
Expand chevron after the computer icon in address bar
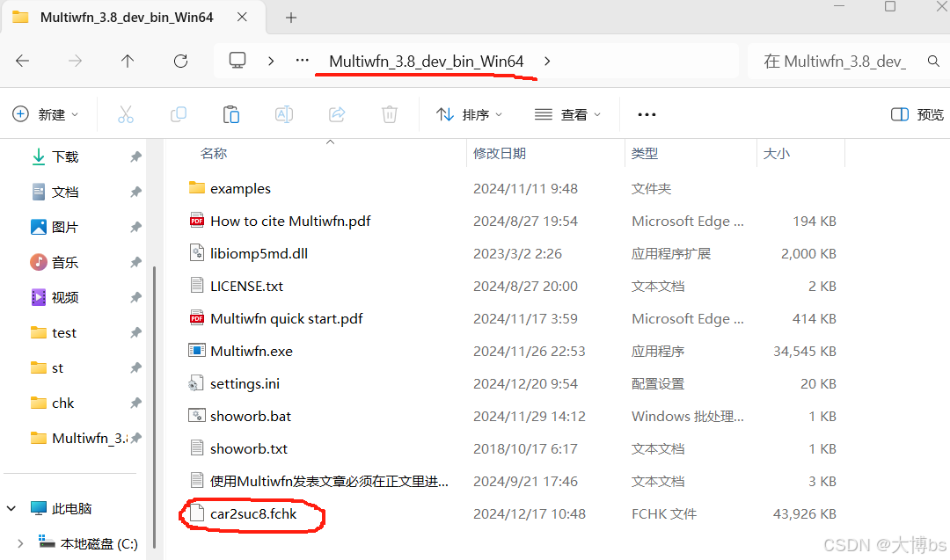point(271,62)
